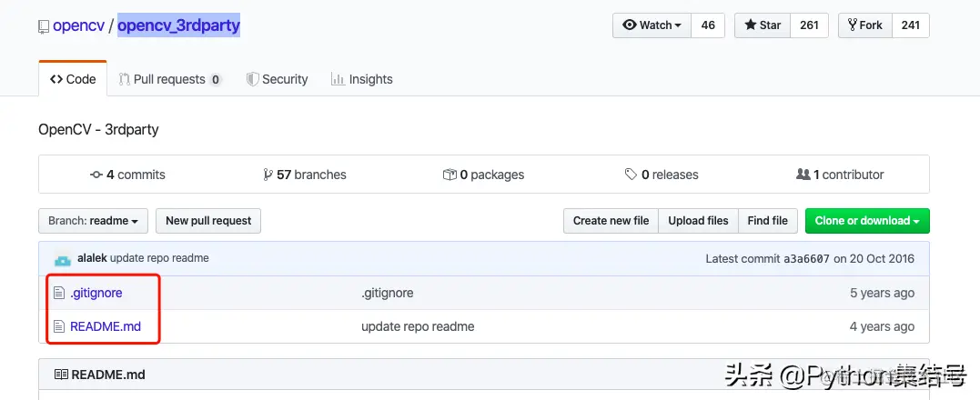Viewport: 980px width, 400px height.
Task: Click the repository book icon beside opencv
Action: click(x=43, y=26)
